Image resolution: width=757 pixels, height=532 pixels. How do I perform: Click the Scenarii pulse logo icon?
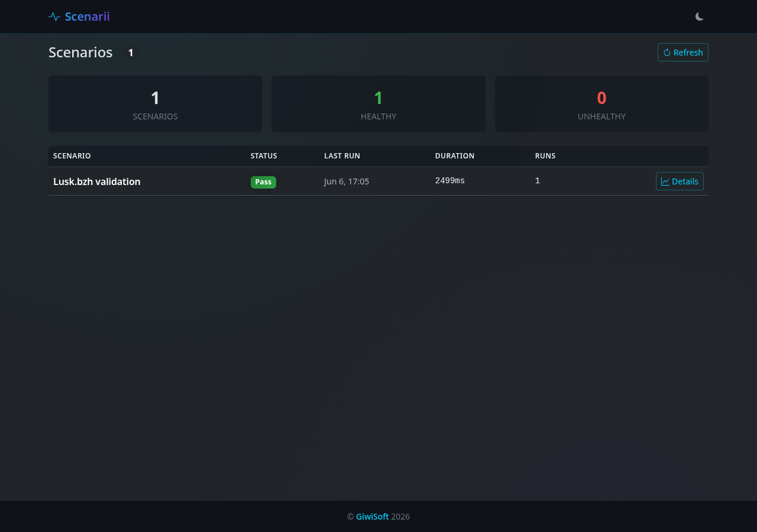pyautogui.click(x=54, y=17)
